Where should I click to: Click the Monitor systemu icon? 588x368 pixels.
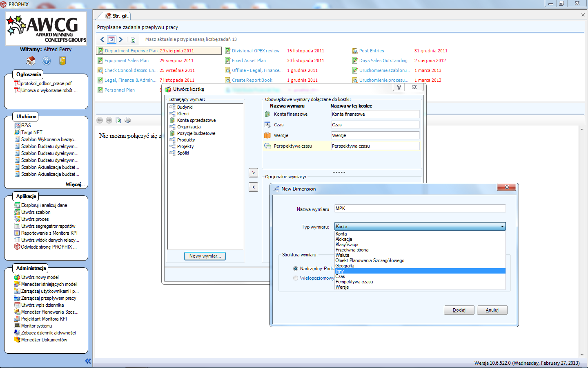(17, 326)
